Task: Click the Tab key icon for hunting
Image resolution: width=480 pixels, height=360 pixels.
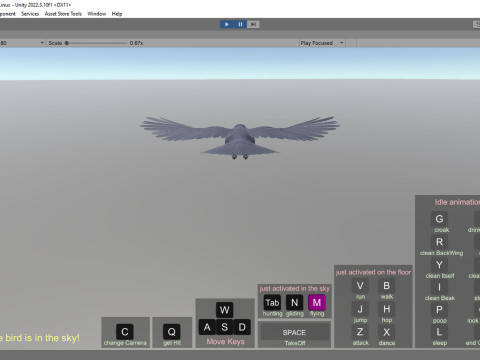Action: pyautogui.click(x=272, y=303)
